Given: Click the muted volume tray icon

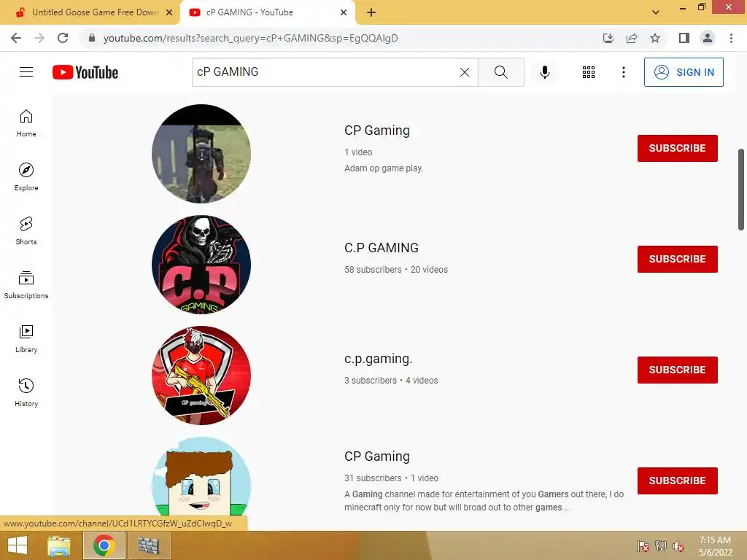Looking at the screenshot, I should click(x=678, y=545).
